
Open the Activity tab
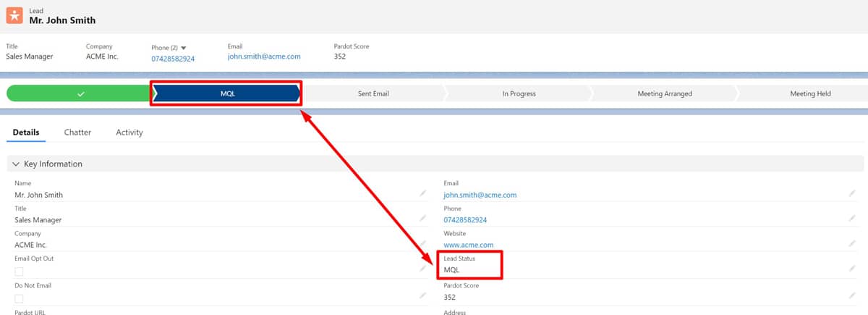pos(129,133)
